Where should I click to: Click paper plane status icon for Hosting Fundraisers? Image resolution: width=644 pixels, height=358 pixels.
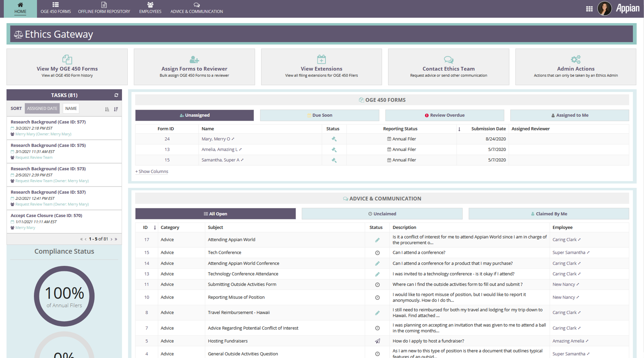click(x=378, y=341)
